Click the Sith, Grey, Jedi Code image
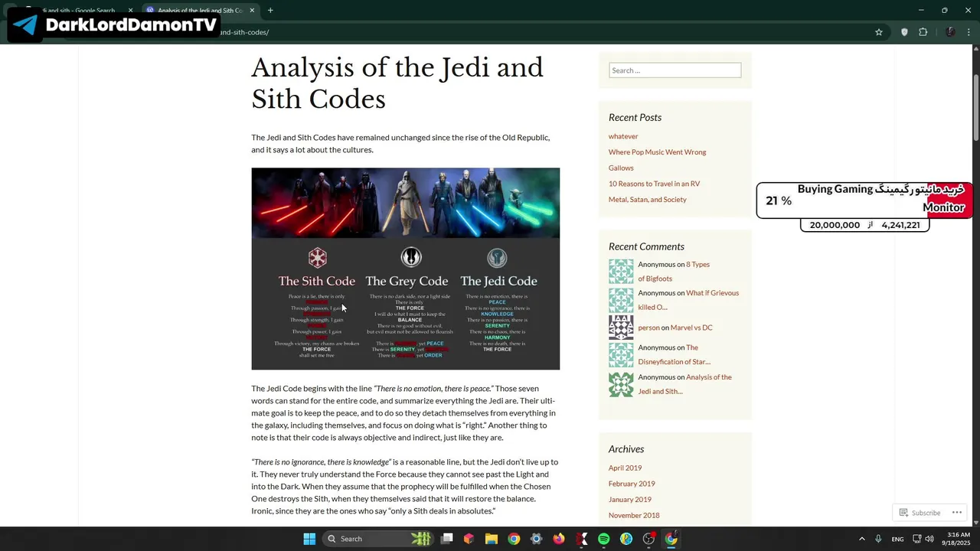This screenshot has height=551, width=980. pos(405,269)
